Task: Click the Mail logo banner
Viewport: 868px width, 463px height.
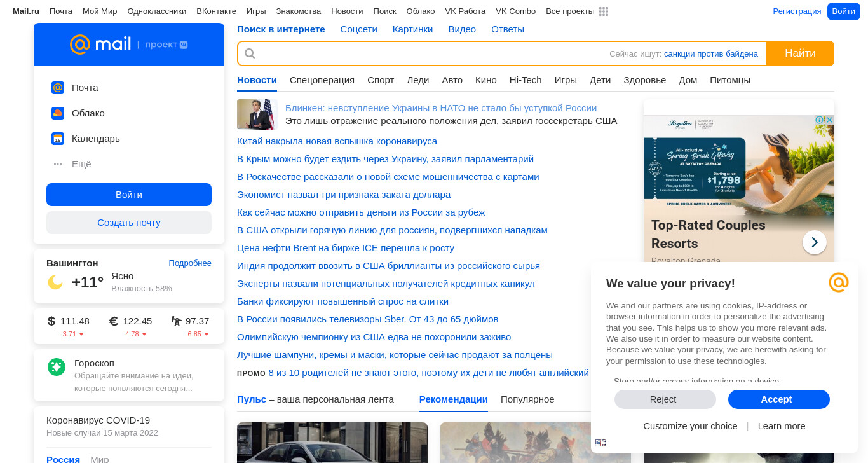Action: pos(129,45)
